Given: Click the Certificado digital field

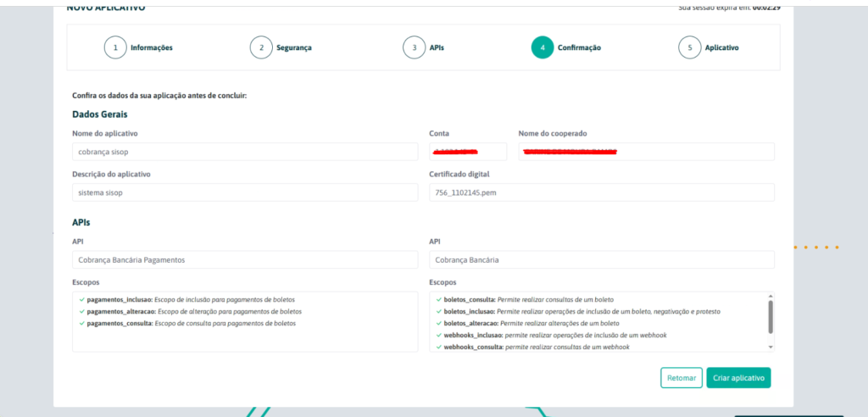Looking at the screenshot, I should [x=602, y=193].
